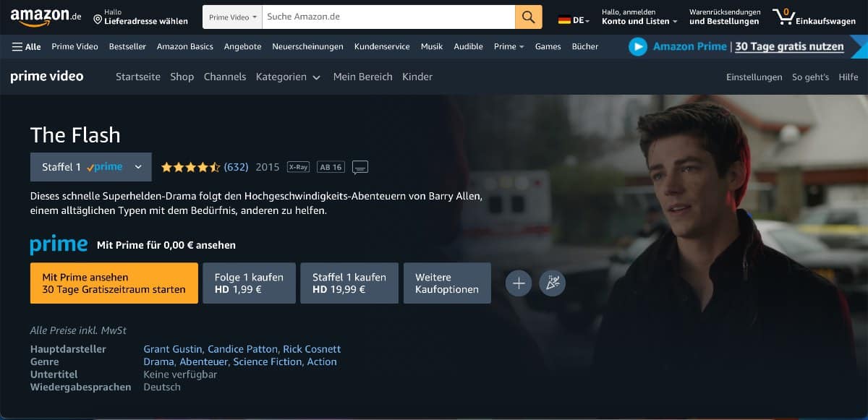Viewport: 868px width, 420px height.
Task: Click The Flash title text
Action: [75, 135]
